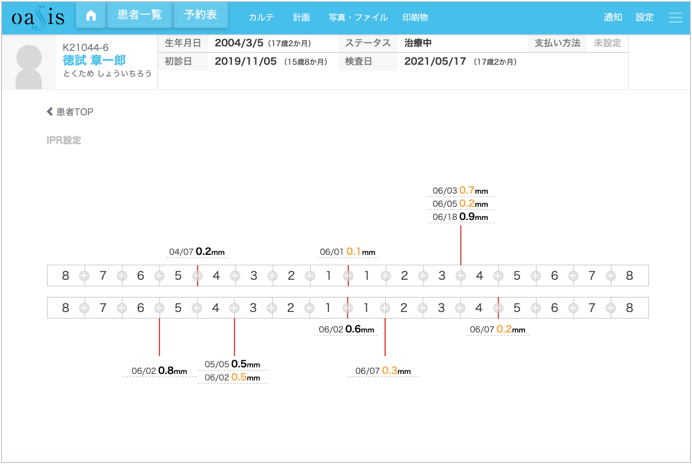
Task: Open the 写真・ファイル section
Action: click(x=357, y=17)
